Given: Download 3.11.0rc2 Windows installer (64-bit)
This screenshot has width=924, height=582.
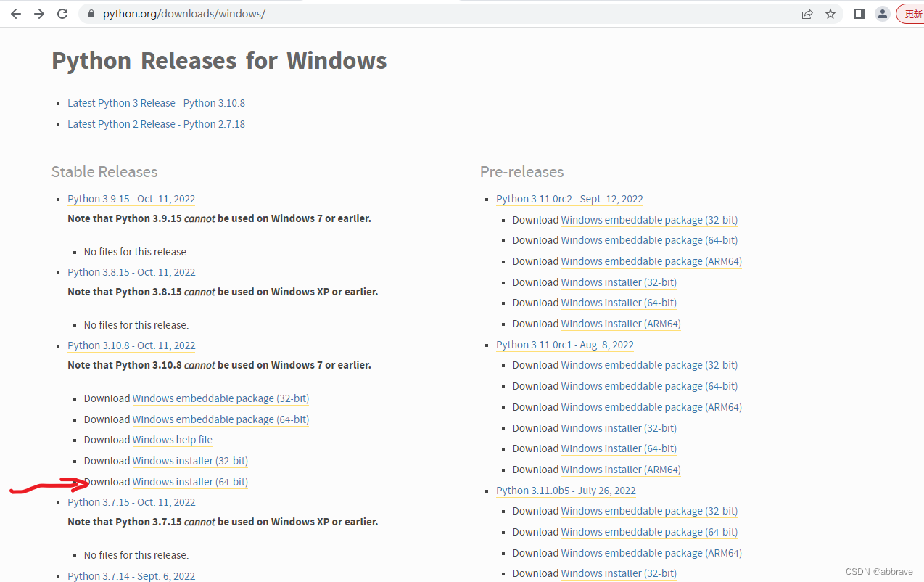Looking at the screenshot, I should click(x=619, y=303).
